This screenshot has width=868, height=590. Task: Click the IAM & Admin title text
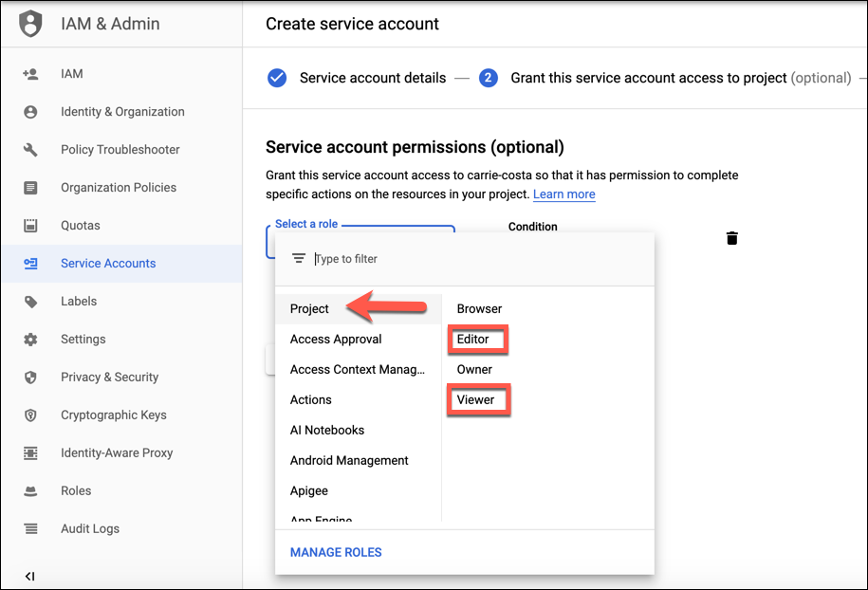click(110, 24)
